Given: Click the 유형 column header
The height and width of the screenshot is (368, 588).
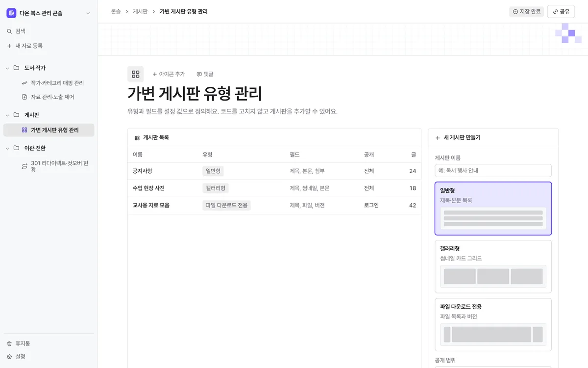Looking at the screenshot, I should pos(207,155).
